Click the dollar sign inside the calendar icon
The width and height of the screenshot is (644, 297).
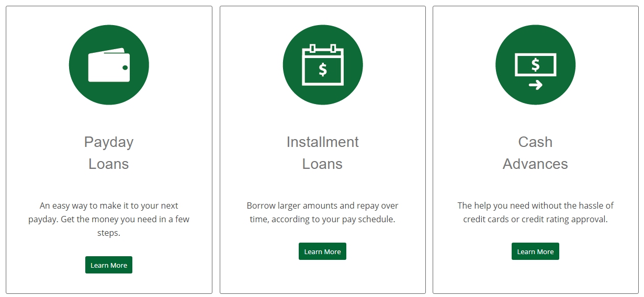(x=323, y=69)
